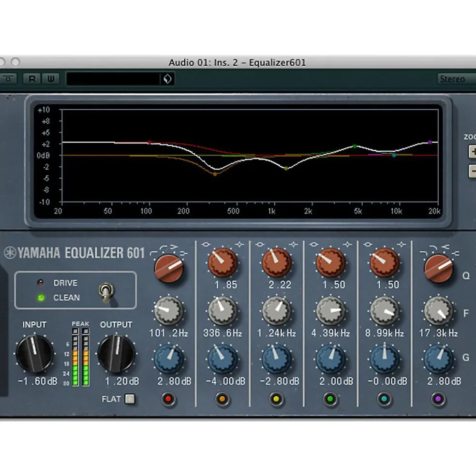Click the frequency knob at 4.39k Hz
The image size is (476, 476).
pos(330,311)
